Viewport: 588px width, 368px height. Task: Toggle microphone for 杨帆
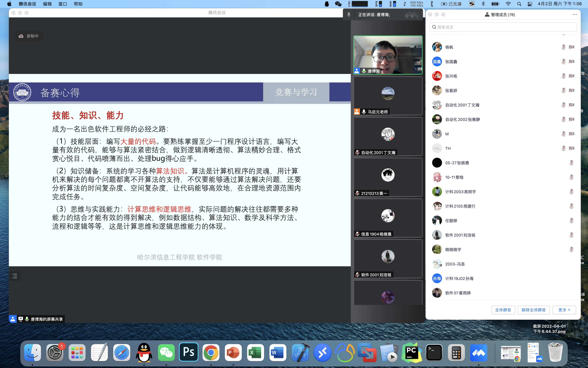click(x=563, y=47)
